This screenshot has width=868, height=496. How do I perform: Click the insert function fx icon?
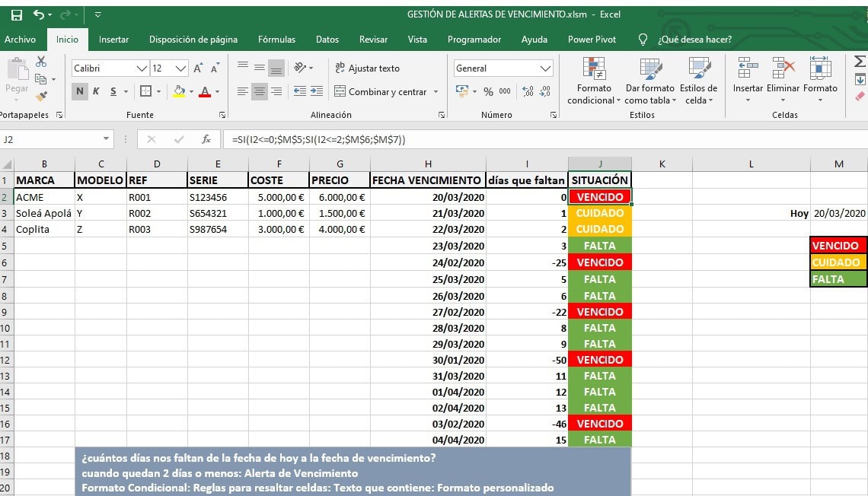[206, 139]
